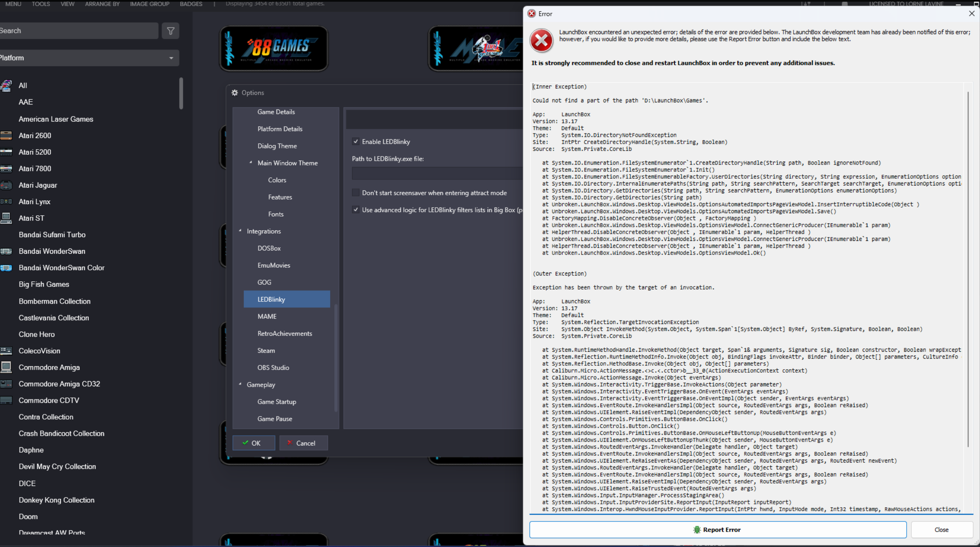This screenshot has height=547, width=980.
Task: Uncheck the Enable LEDBlinky checkbox
Action: tap(356, 142)
